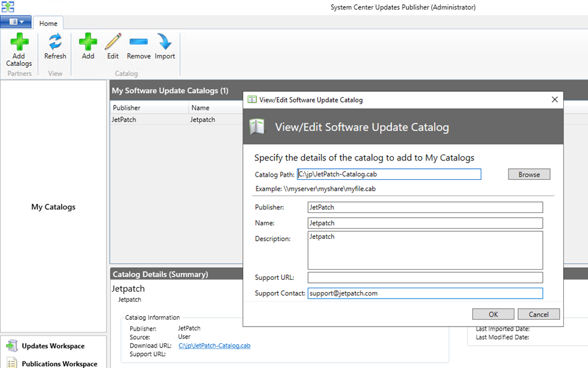Select the Home ribbon tab
This screenshot has width=588, height=368.
click(x=48, y=24)
